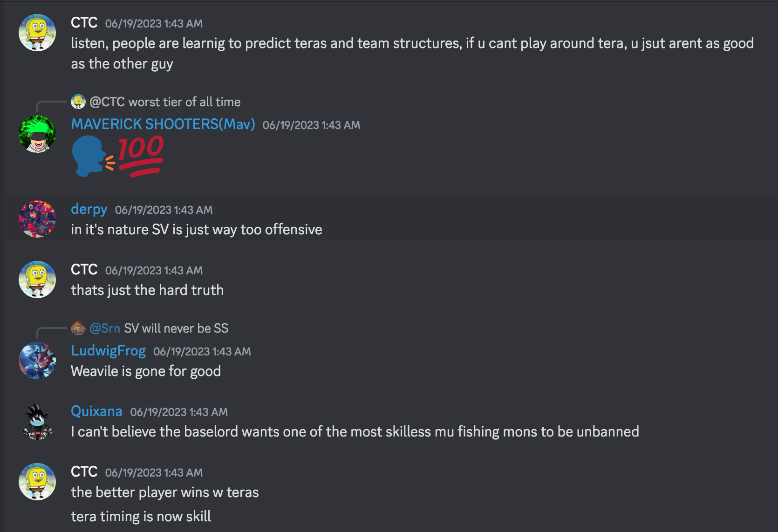Click CTC username above "thats just the hard truth"

point(84,270)
